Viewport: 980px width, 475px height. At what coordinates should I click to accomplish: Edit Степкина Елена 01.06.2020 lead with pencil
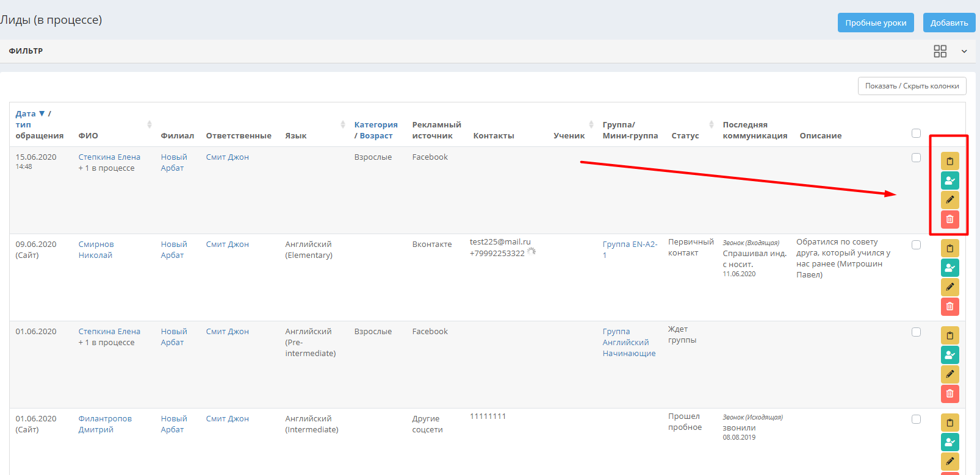[950, 374]
